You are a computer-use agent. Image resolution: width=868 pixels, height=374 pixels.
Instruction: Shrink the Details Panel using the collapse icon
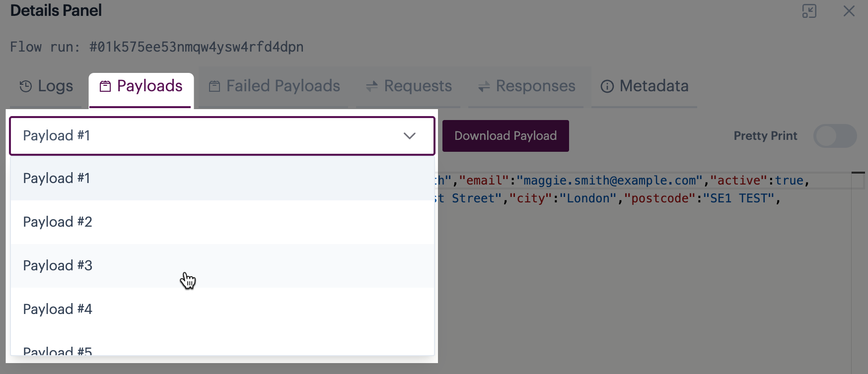coord(809,11)
